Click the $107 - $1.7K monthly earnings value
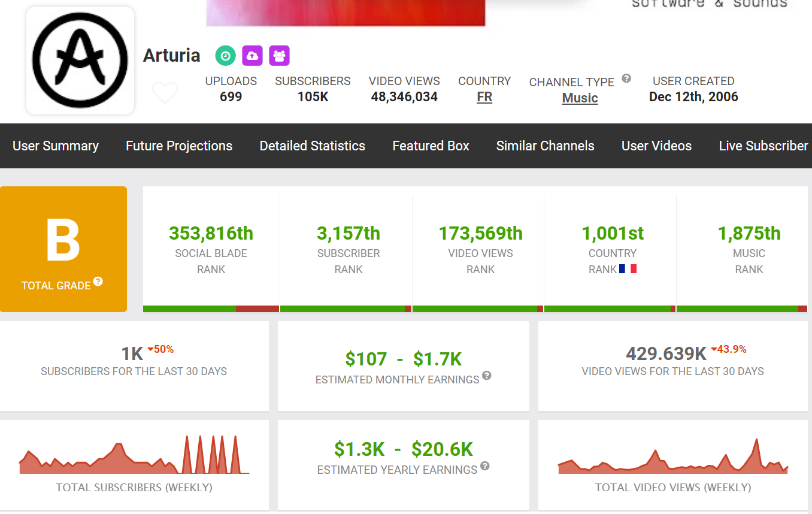812x514 pixels. click(404, 359)
